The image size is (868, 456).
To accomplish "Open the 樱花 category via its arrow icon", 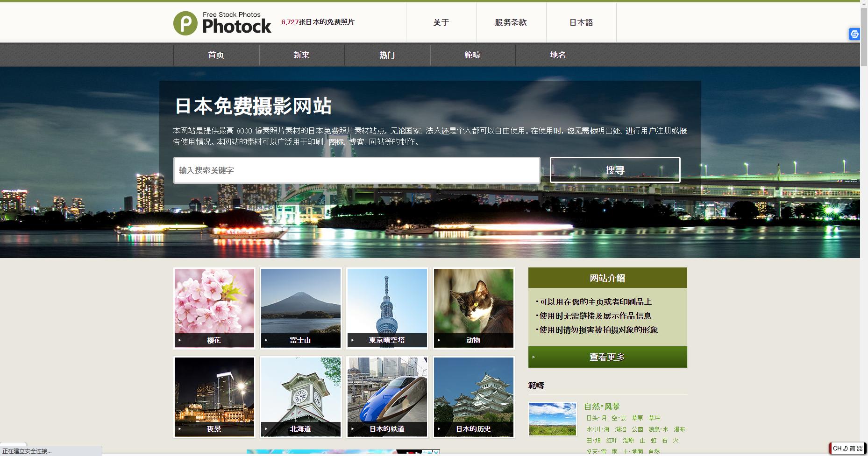I will pyautogui.click(x=180, y=341).
